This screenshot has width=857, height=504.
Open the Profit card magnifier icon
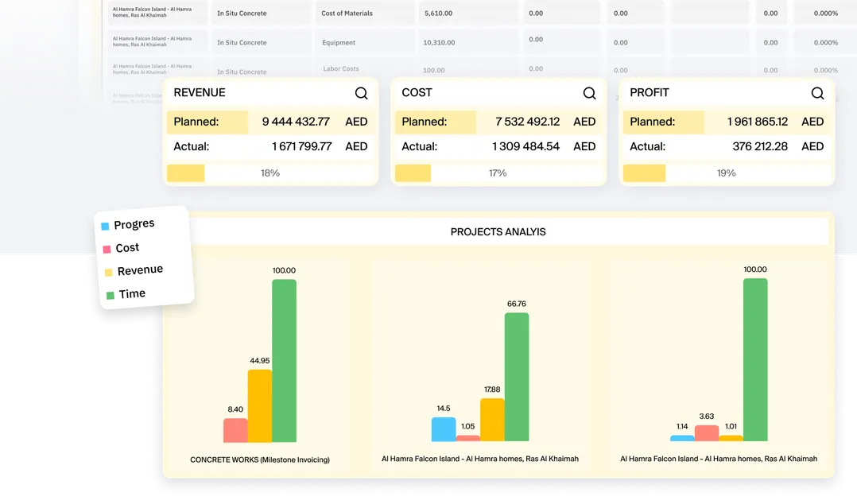click(817, 94)
